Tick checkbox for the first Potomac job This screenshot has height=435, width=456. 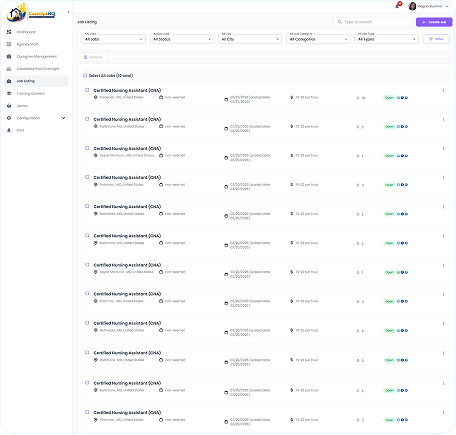point(87,177)
